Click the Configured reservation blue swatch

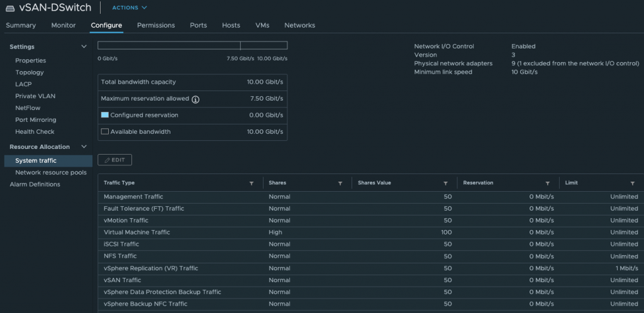point(105,115)
